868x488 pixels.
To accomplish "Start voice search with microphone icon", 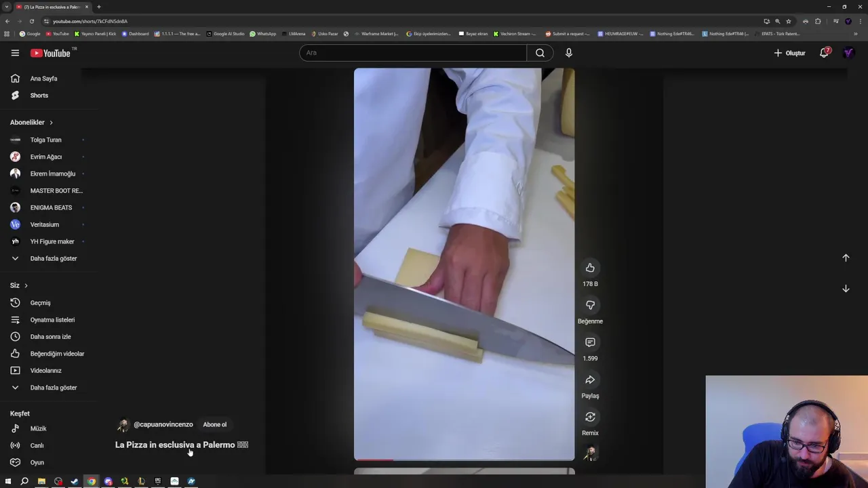I will click(568, 53).
